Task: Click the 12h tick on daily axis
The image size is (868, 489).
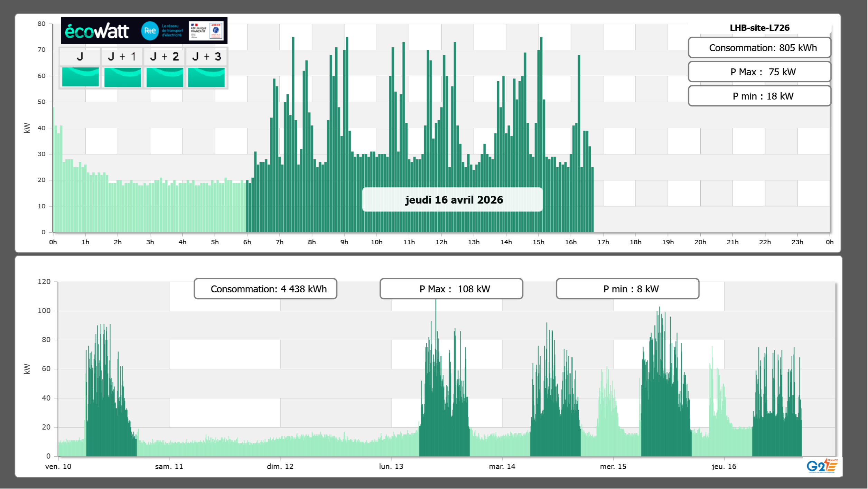Action: 441,242
